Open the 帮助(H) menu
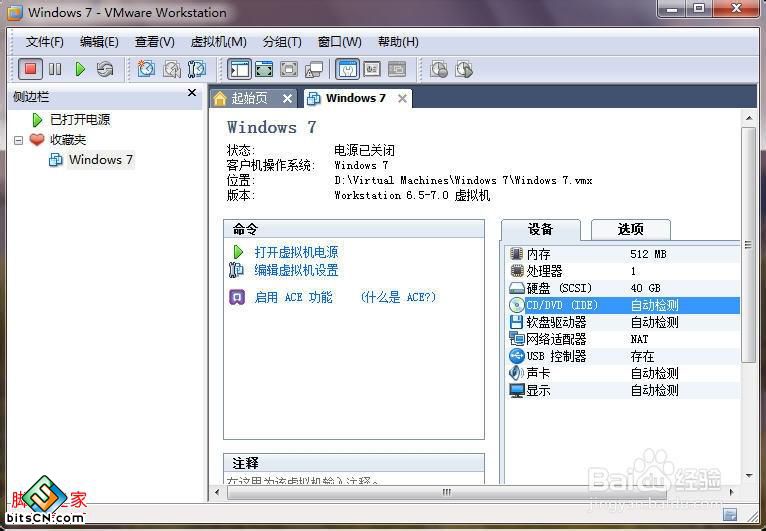Viewport: 766px width, 531px height. click(x=398, y=42)
